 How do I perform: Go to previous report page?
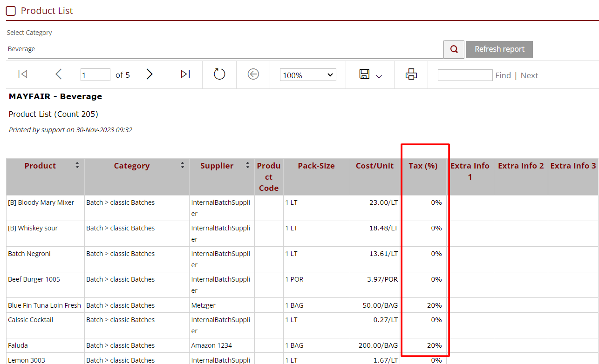click(x=59, y=74)
